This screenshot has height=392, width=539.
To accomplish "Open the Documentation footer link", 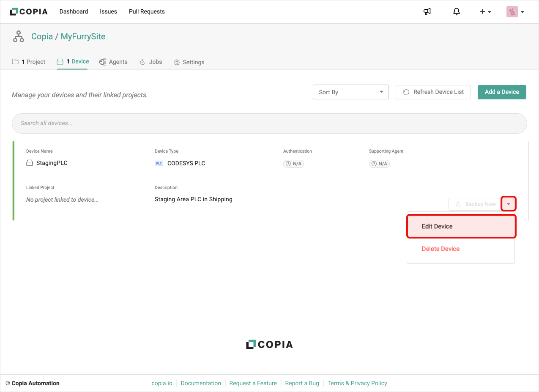I will click(x=201, y=384).
